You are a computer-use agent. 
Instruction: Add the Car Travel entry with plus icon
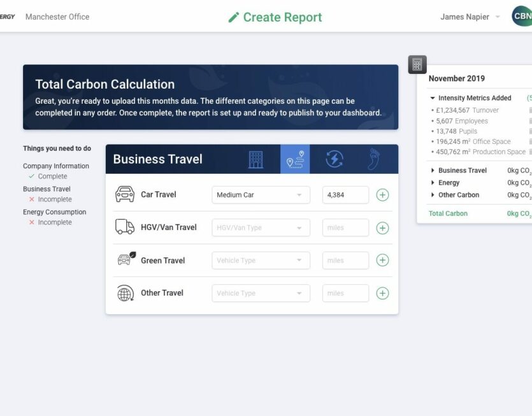[382, 195]
